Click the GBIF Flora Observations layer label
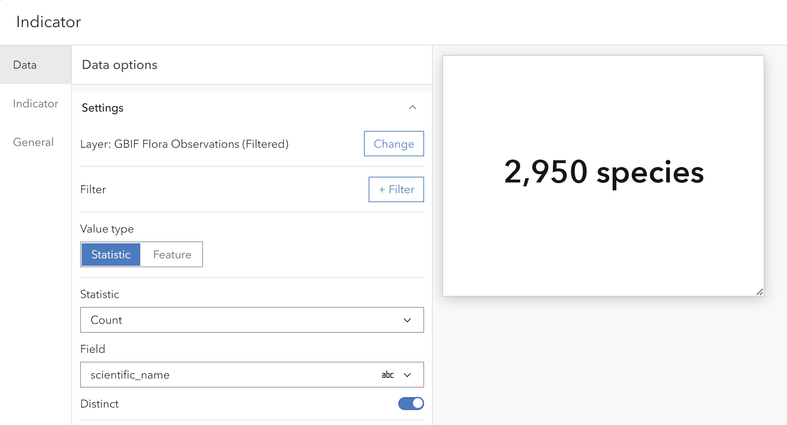The height and width of the screenshot is (425, 787). coord(184,144)
